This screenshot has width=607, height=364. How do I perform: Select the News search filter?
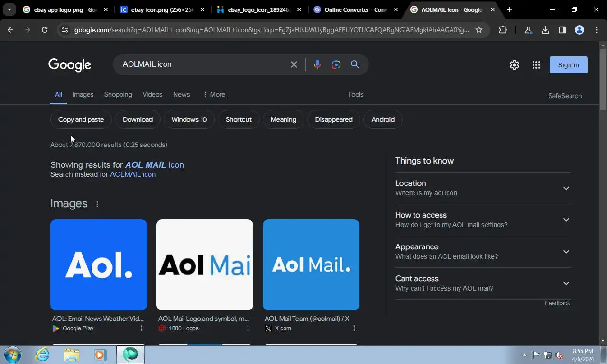[181, 94]
